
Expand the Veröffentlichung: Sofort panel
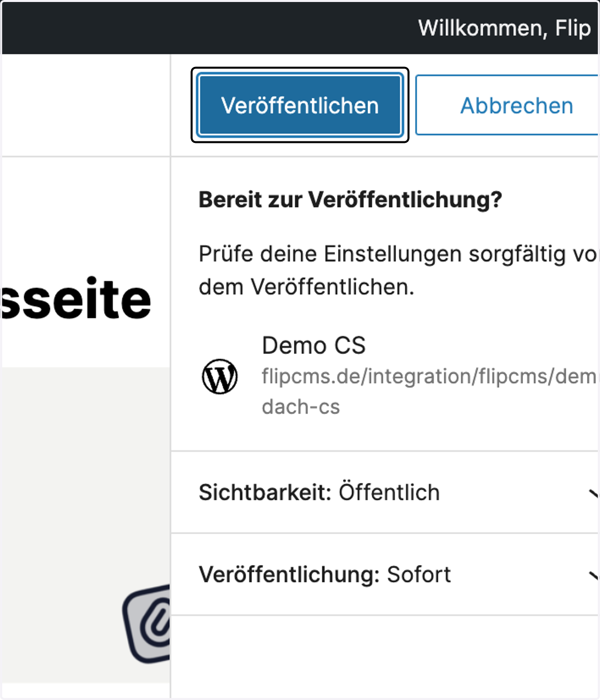pos(385,574)
